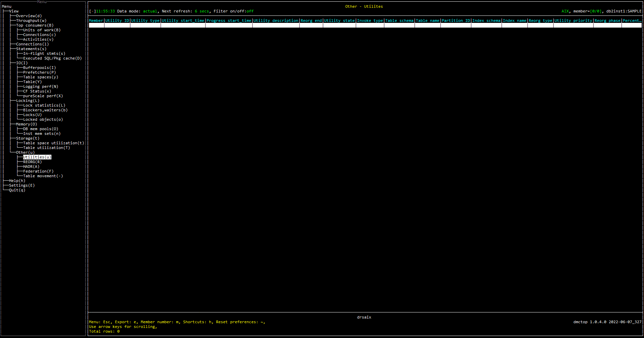The height and width of the screenshot is (338, 644).
Task: Open Bufferpools(I) view
Action: [39, 68]
